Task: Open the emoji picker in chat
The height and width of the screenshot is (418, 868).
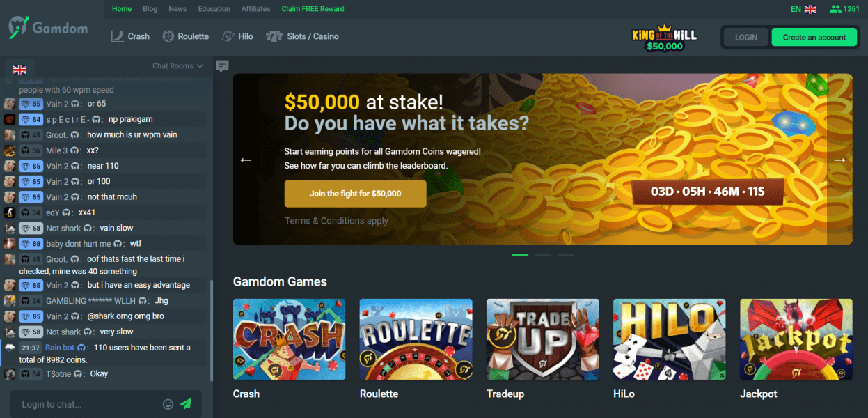Action: tap(168, 403)
